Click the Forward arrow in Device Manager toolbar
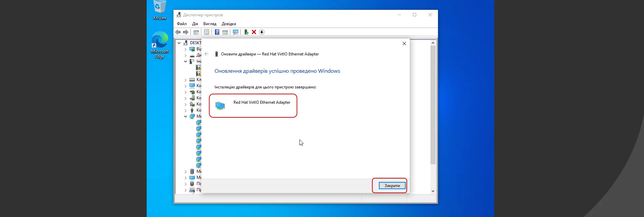Image resolution: width=644 pixels, height=217 pixels. coord(186,32)
